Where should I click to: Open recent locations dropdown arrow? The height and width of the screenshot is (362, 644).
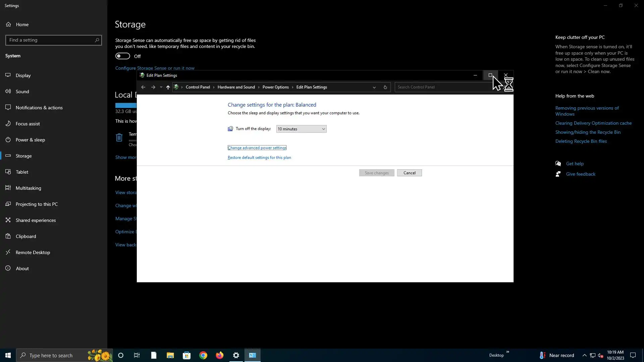[x=161, y=87]
